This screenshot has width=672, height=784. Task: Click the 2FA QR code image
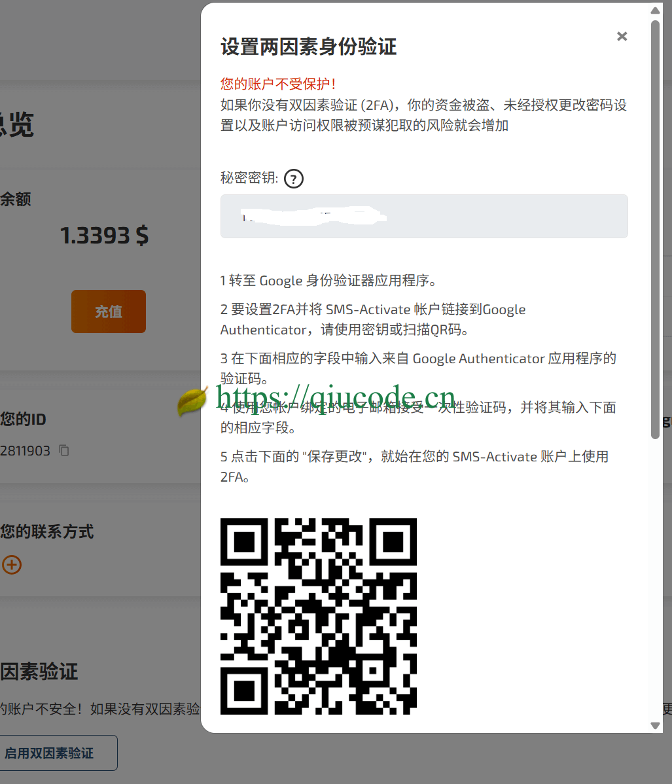pos(319,616)
